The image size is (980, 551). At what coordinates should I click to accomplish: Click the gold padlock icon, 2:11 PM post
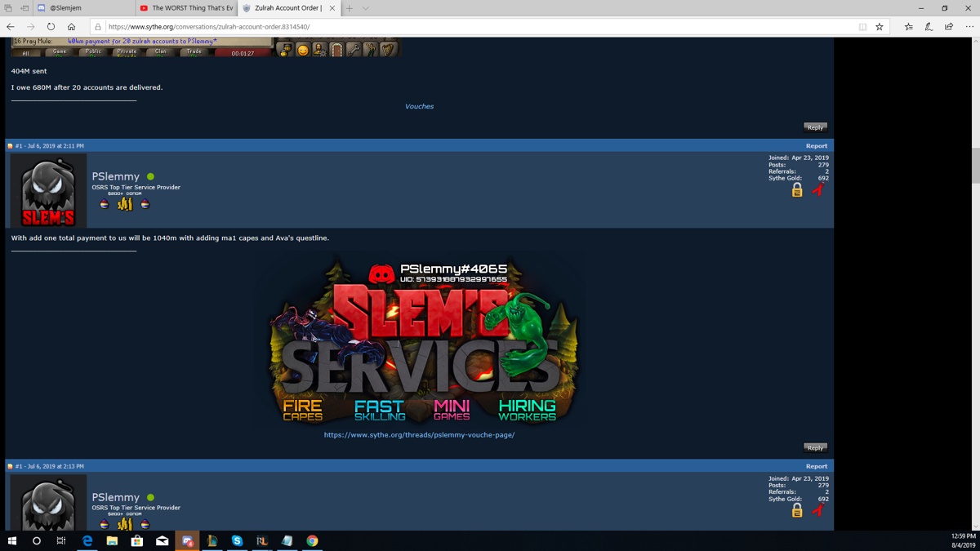tap(797, 190)
